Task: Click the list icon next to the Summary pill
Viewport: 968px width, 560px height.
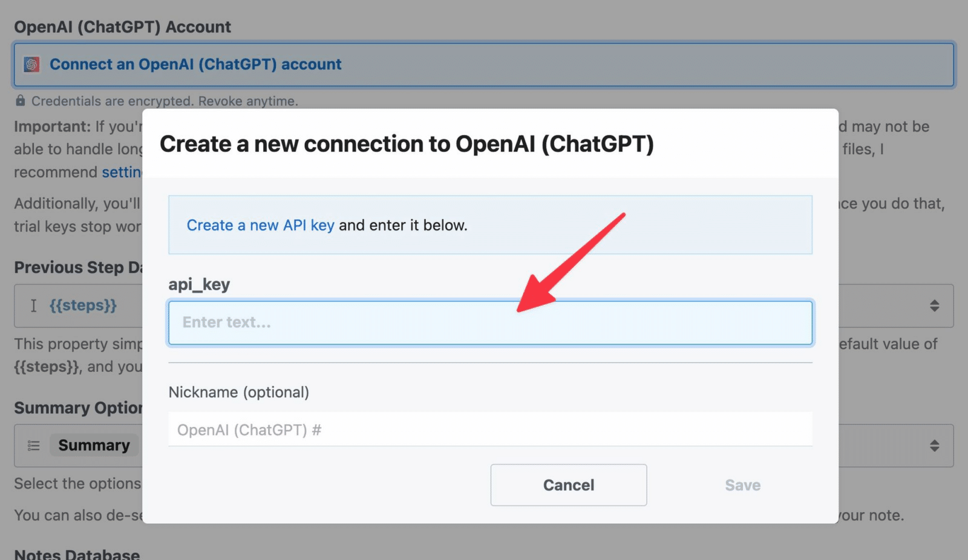Action: 33,445
